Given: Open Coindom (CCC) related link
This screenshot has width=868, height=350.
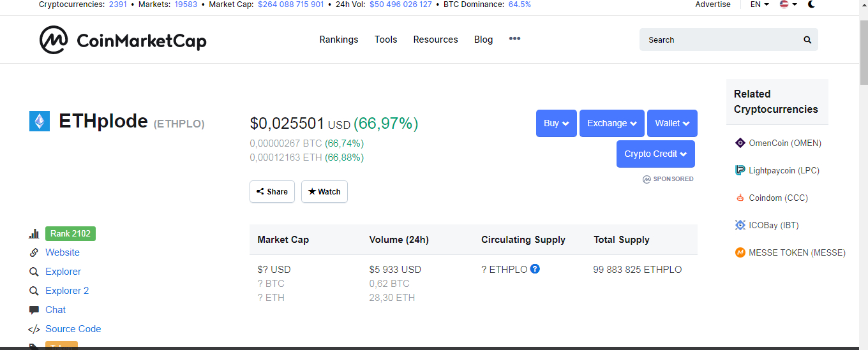Looking at the screenshot, I should (778, 198).
